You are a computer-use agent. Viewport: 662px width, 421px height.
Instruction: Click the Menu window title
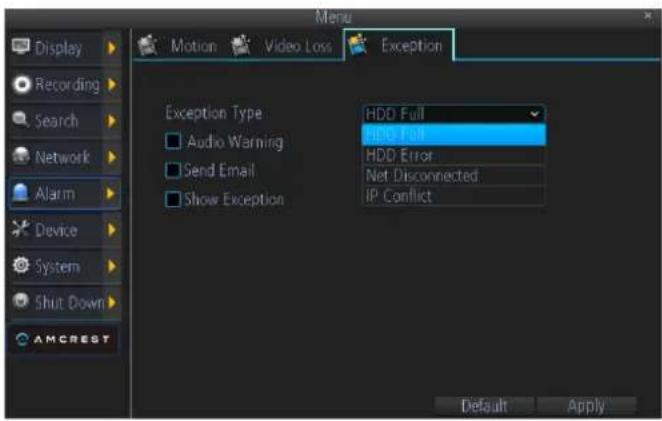[333, 17]
